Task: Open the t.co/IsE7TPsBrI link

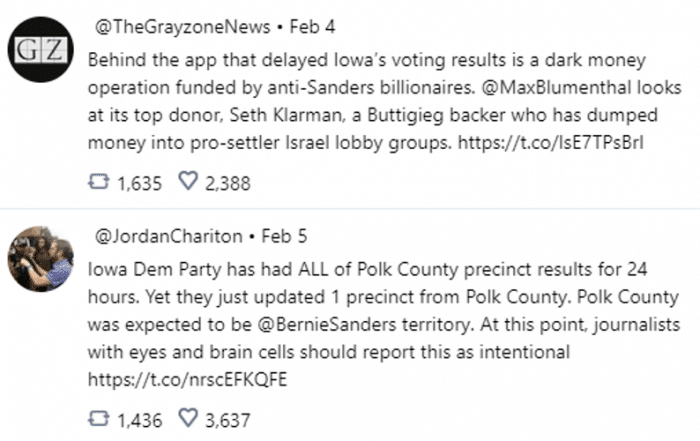Action: 550,143
